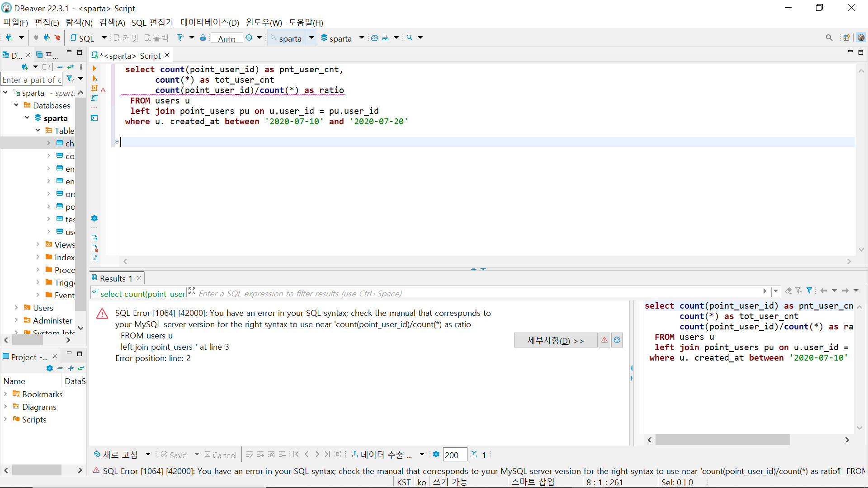The height and width of the screenshot is (488, 868).
Task: Click the Project panel settings gear icon
Action: [x=50, y=369]
